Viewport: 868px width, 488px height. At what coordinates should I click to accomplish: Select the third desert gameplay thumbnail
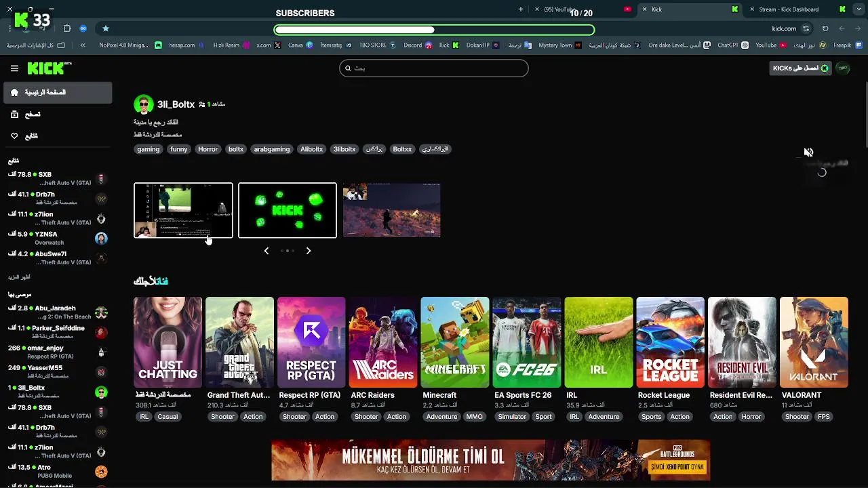click(391, 210)
